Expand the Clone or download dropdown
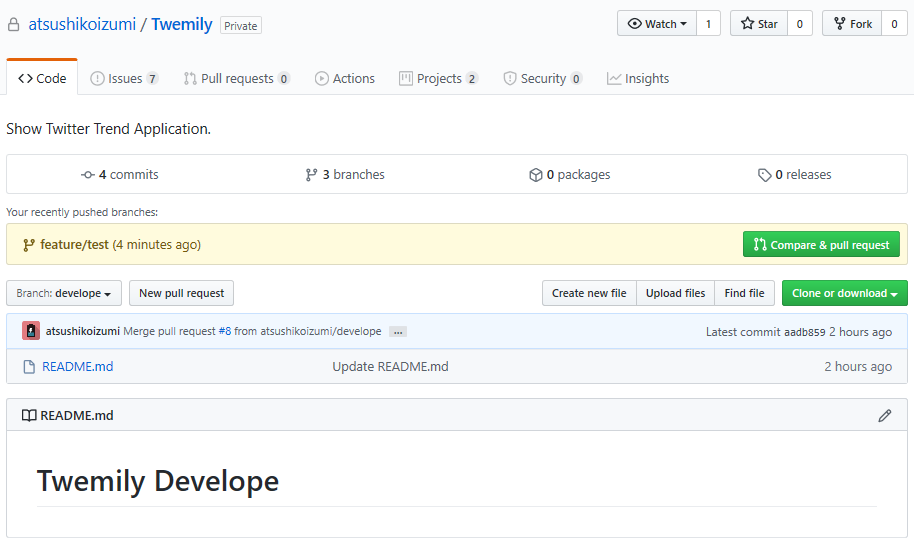Screen dimensions: 914x543 point(844,293)
